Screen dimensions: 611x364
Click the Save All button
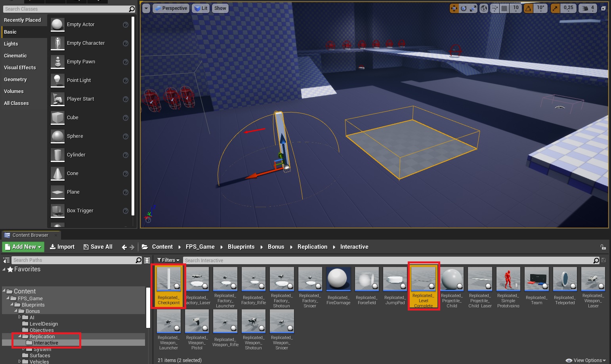[98, 247]
